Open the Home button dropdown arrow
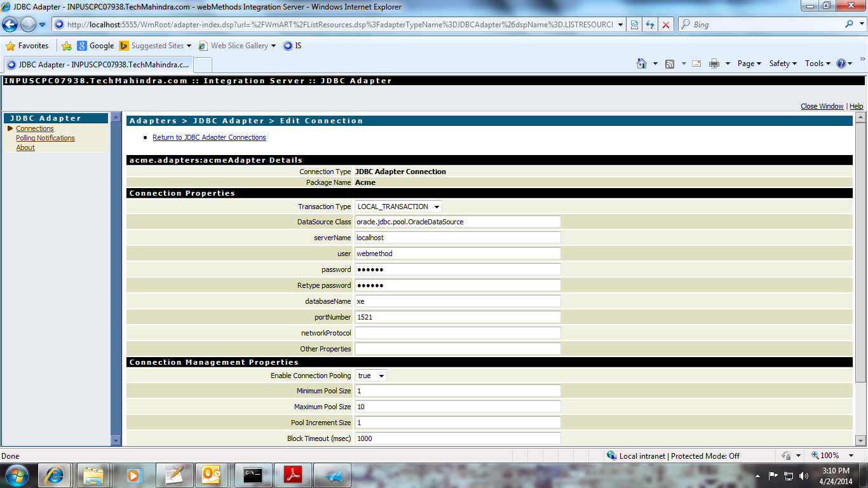Image resolution: width=868 pixels, height=488 pixels. pyautogui.click(x=655, y=64)
